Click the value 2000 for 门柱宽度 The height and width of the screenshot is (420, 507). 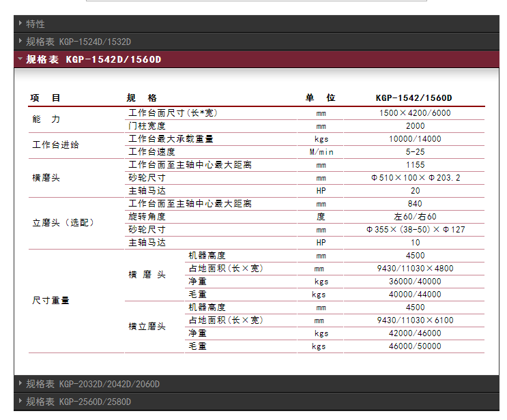(x=415, y=126)
